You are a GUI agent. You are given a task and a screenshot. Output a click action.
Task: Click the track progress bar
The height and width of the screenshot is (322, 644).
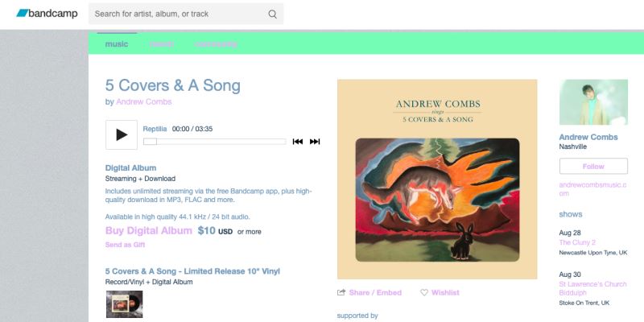coord(214,142)
